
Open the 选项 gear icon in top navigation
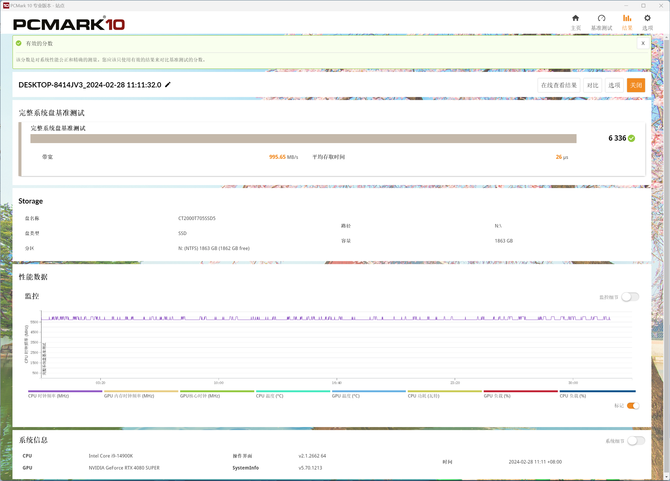pos(647,18)
